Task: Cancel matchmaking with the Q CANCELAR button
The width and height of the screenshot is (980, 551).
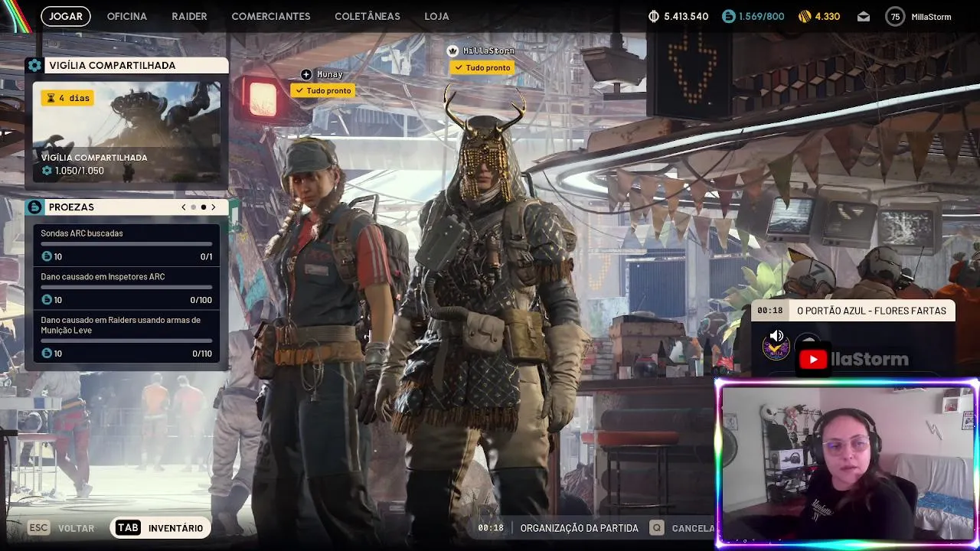Action: tap(683, 528)
